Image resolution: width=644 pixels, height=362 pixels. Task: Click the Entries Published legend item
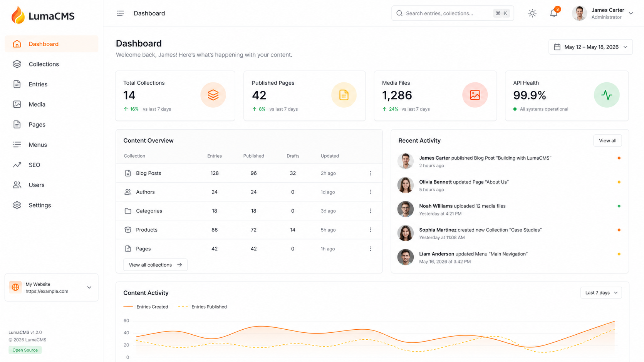(x=203, y=307)
